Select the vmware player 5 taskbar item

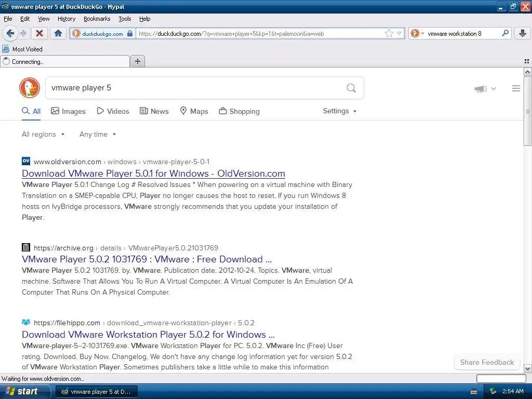click(97, 392)
